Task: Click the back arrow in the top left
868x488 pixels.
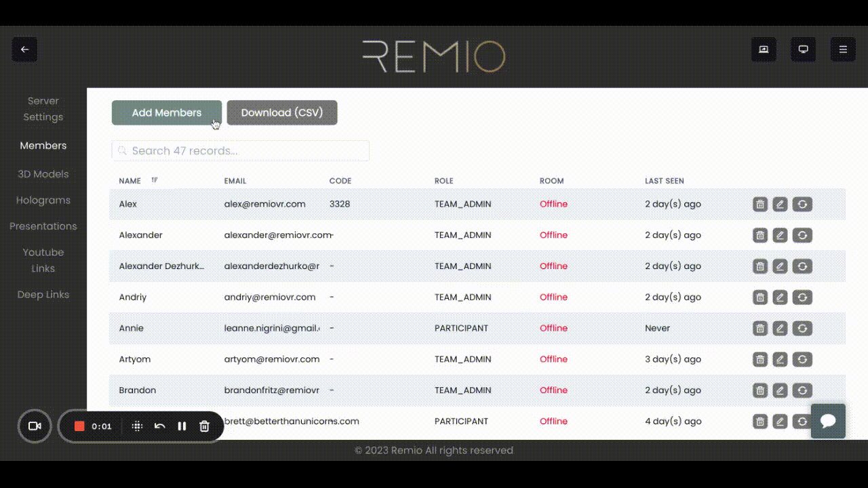Action: click(x=24, y=49)
